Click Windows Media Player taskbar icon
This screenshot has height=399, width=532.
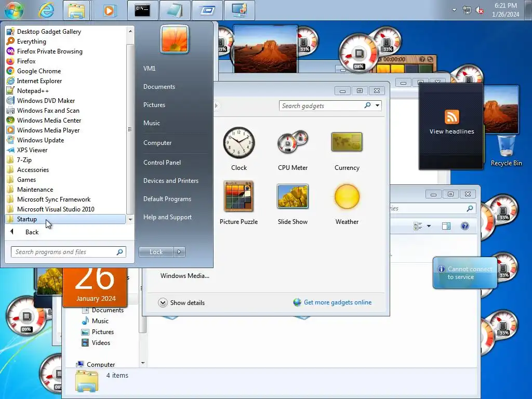(109, 10)
